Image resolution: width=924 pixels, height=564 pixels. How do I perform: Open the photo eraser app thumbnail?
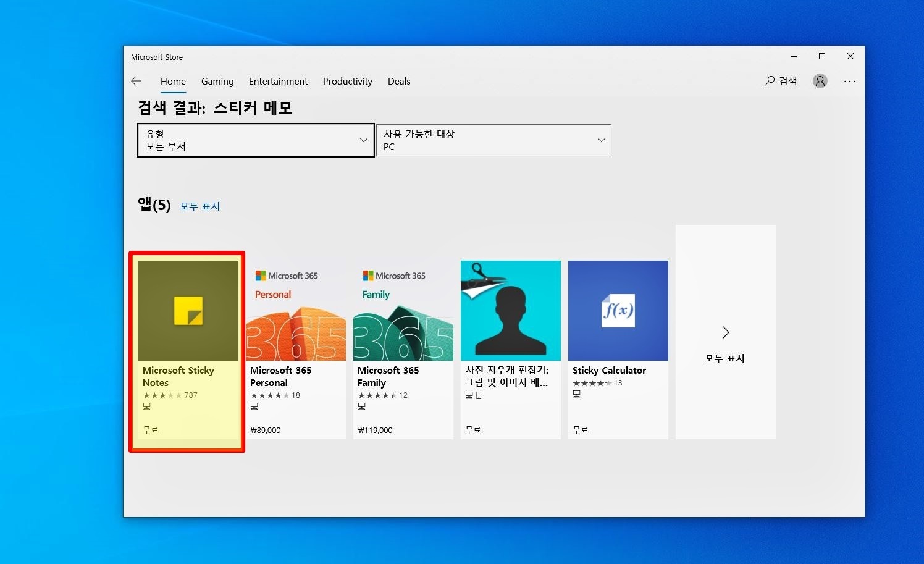tap(511, 311)
